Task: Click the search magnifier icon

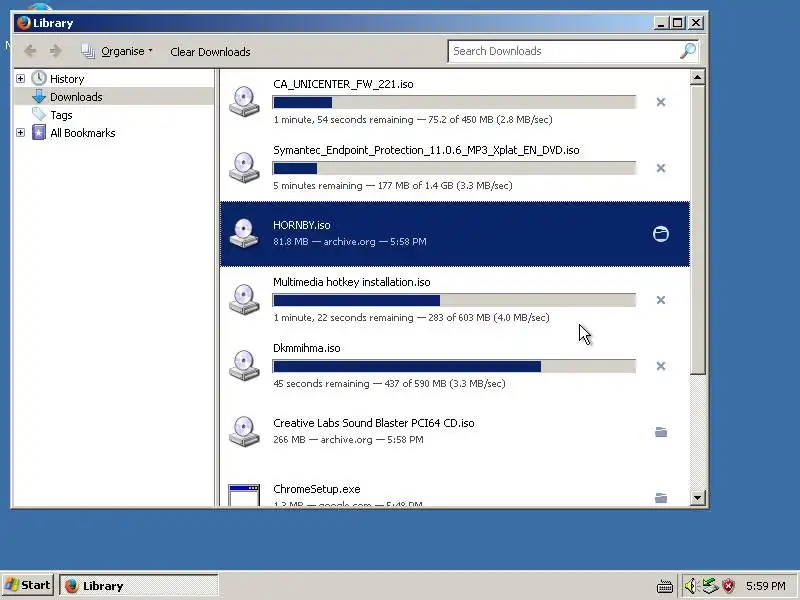Action: pyautogui.click(x=688, y=51)
